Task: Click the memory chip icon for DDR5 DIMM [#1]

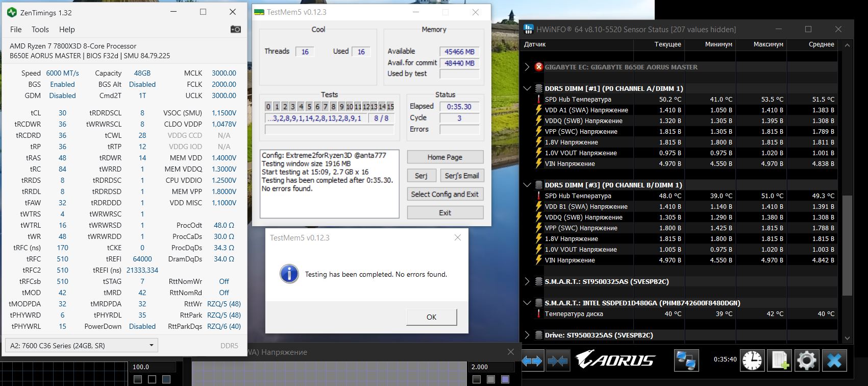Action: pyautogui.click(x=538, y=88)
